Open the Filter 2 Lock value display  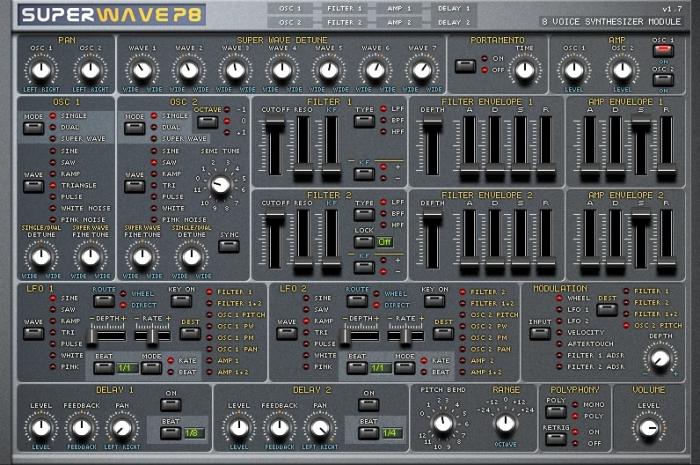[384, 241]
